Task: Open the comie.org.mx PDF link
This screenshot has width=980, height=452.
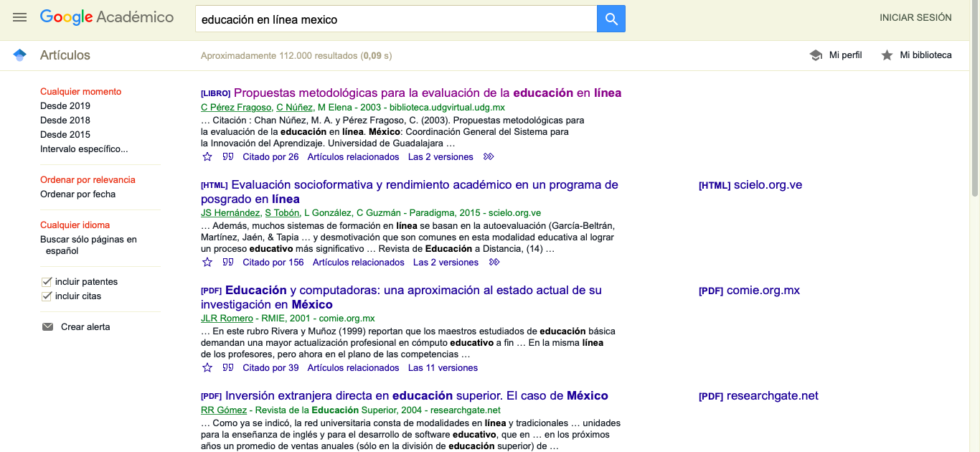Action: pos(749,291)
